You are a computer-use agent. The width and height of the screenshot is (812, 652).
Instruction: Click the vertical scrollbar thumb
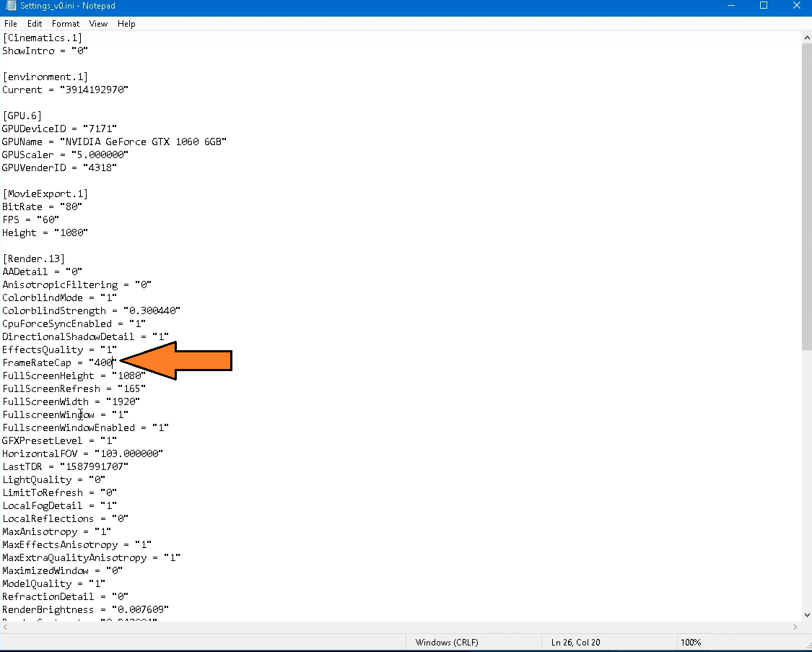tap(806, 195)
